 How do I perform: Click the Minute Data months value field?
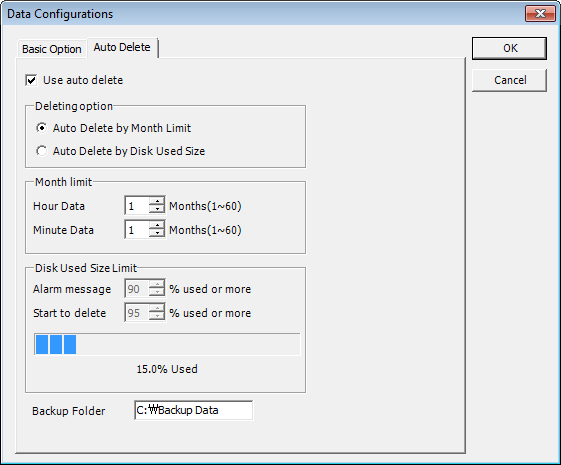click(x=137, y=229)
